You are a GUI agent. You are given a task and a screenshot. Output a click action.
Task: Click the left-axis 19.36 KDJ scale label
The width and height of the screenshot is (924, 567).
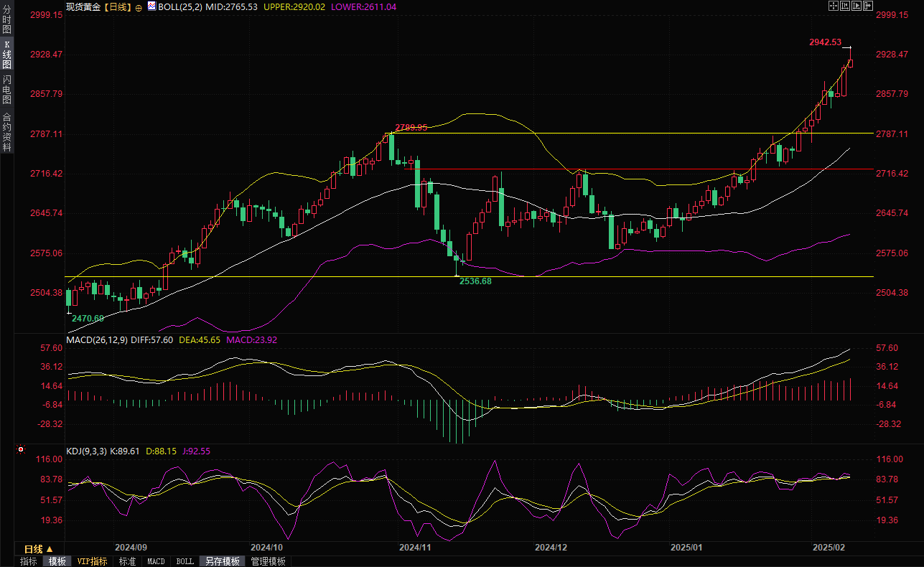click(x=52, y=520)
